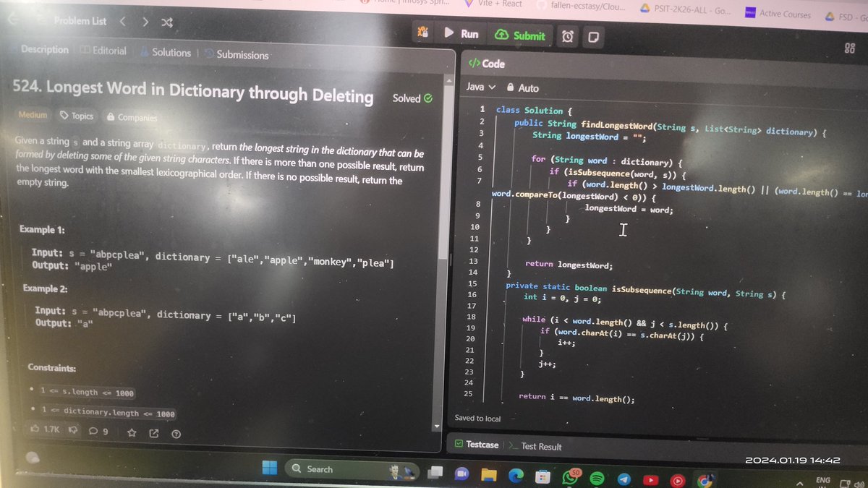Jump to Topics section tag
The width and height of the screenshot is (868, 488).
point(77,116)
